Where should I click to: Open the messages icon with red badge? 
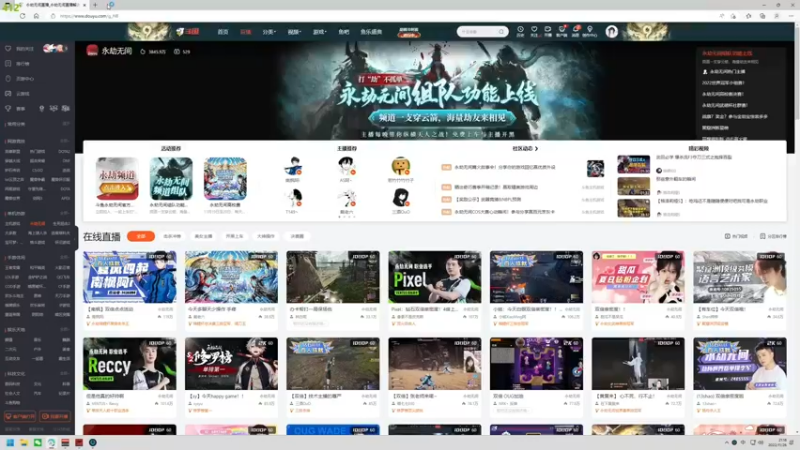tap(576, 30)
